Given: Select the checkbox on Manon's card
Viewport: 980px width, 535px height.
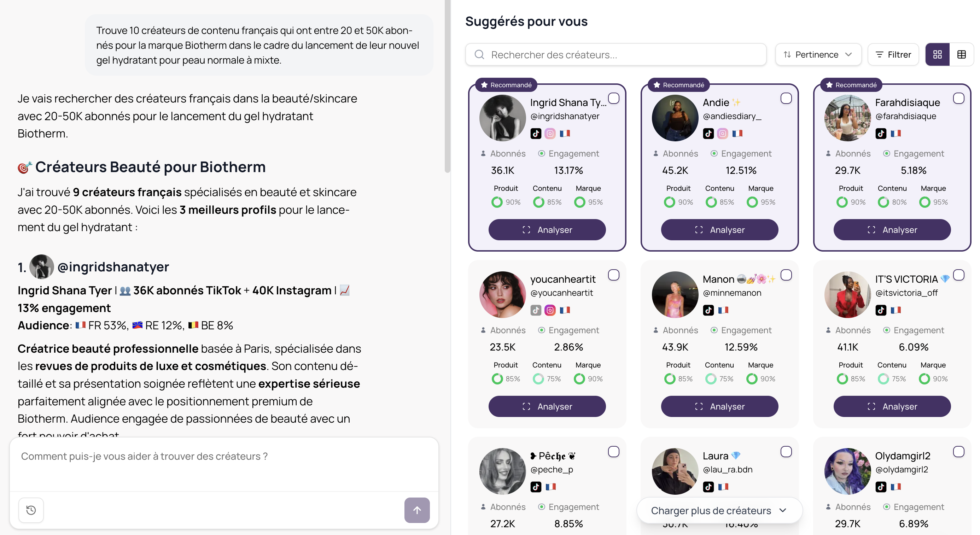Looking at the screenshot, I should (786, 275).
